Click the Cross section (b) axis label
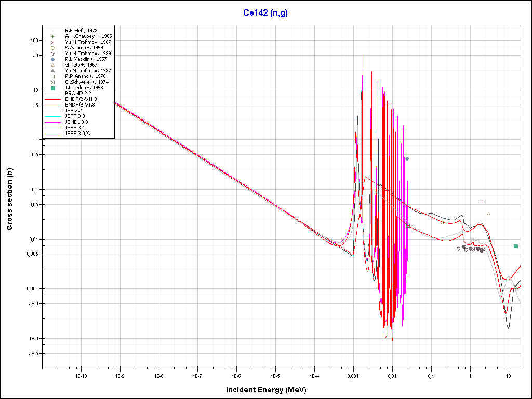 (9, 203)
